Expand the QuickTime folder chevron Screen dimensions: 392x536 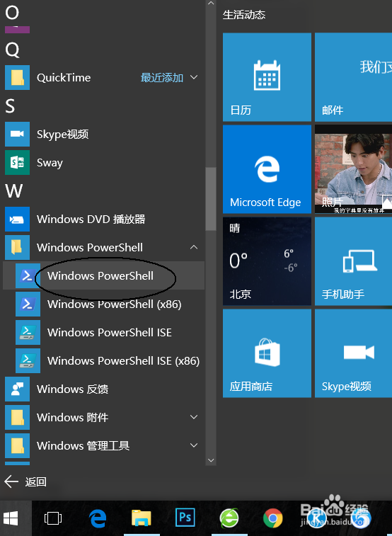[194, 78]
